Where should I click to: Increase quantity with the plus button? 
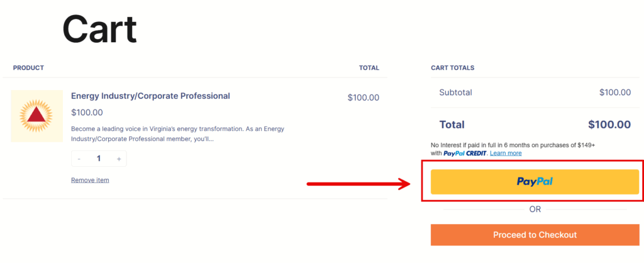(119, 159)
